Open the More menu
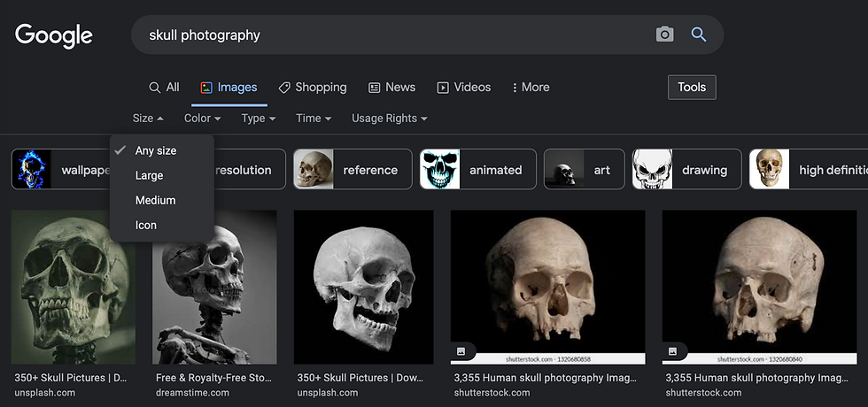868x407 pixels. [x=531, y=88]
